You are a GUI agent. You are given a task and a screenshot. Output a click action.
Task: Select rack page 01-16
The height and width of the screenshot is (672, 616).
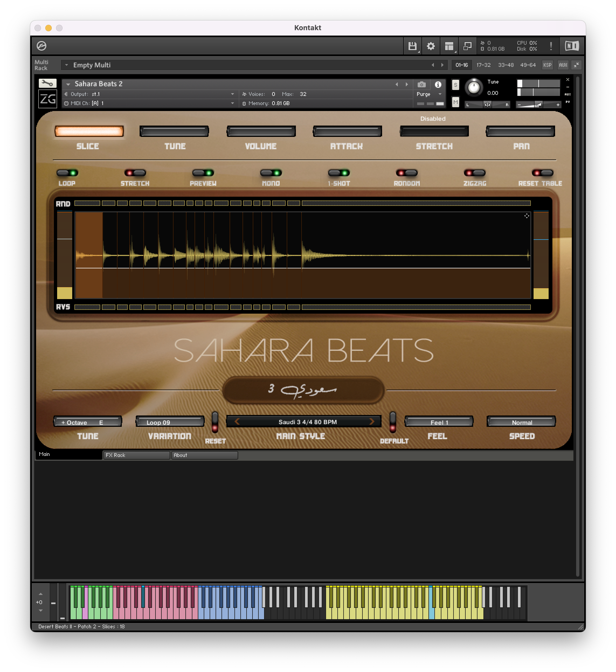(462, 65)
